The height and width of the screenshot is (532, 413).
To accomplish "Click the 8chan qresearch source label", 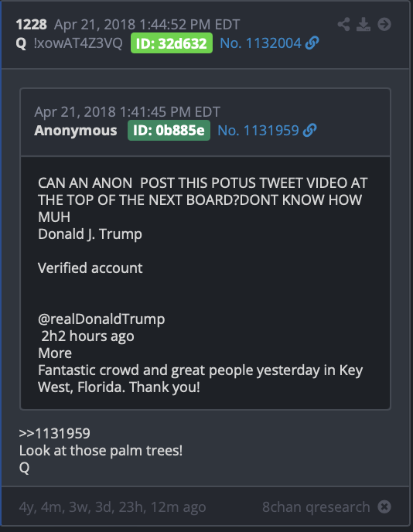I will 316,507.
